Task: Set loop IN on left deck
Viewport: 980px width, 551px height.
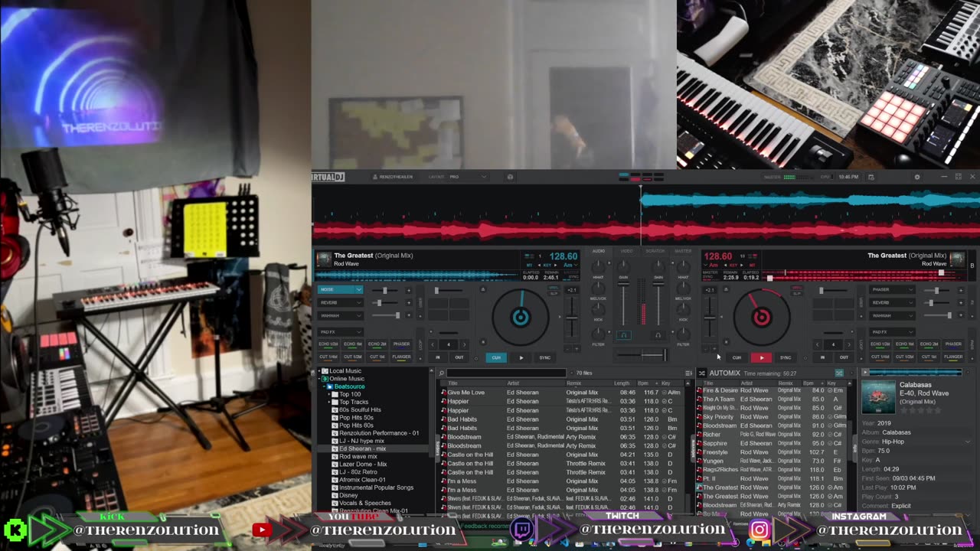Action: (438, 357)
